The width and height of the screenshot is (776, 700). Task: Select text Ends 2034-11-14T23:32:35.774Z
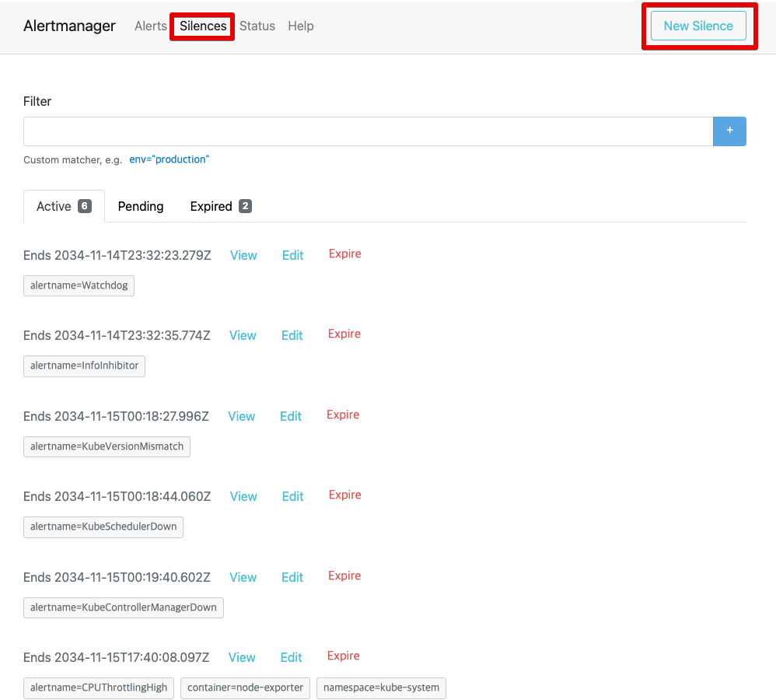117,336
